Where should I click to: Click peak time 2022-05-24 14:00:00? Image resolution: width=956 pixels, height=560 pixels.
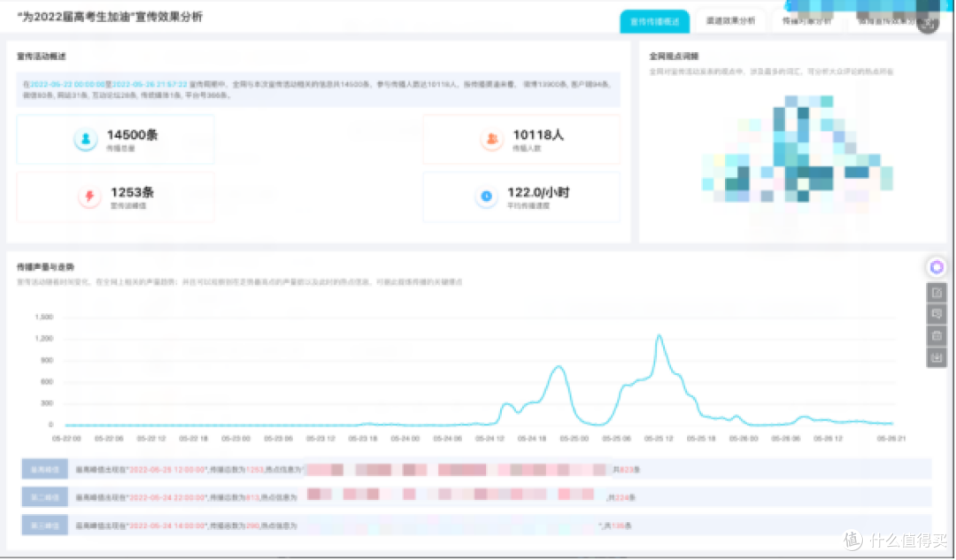167,525
